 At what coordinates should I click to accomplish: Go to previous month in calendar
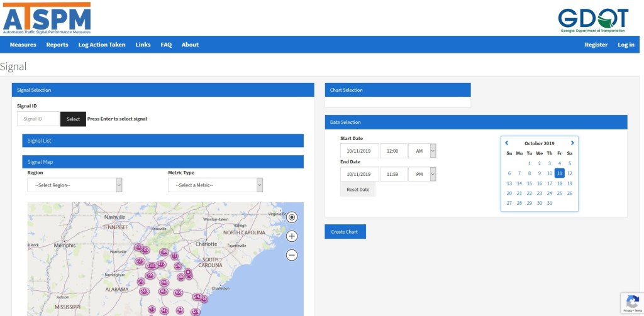(x=507, y=143)
